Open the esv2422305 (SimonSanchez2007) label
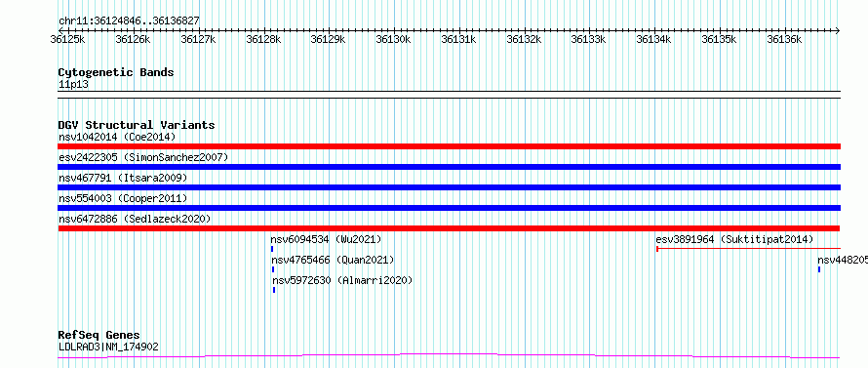Viewport: 868px width, 368px height. [143, 157]
